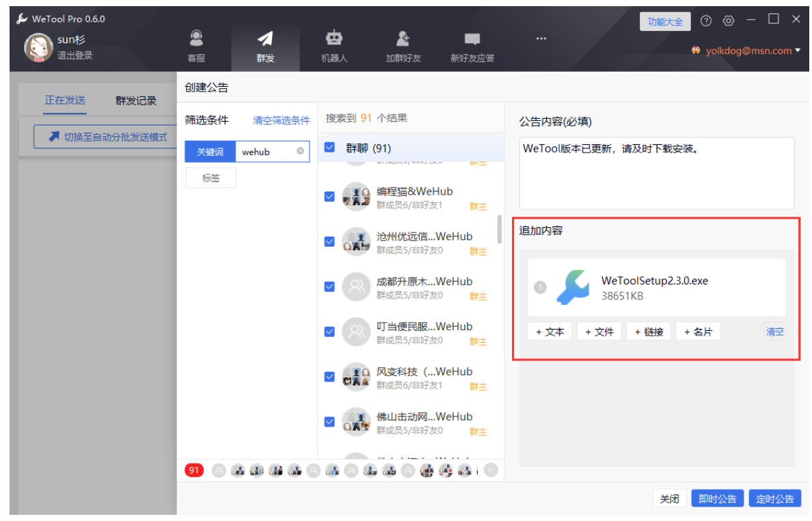Open the 加群好友 add friend tab
The width and height of the screenshot is (812, 521).
click(403, 46)
